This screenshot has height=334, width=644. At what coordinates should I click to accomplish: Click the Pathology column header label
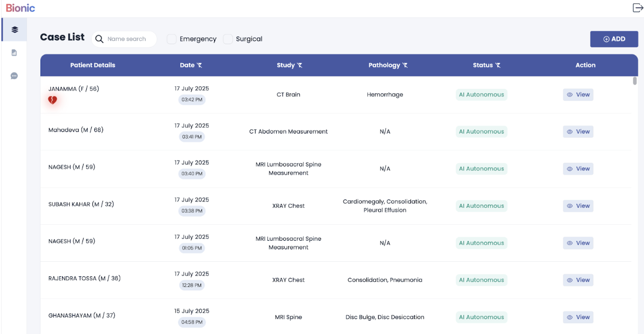384,65
